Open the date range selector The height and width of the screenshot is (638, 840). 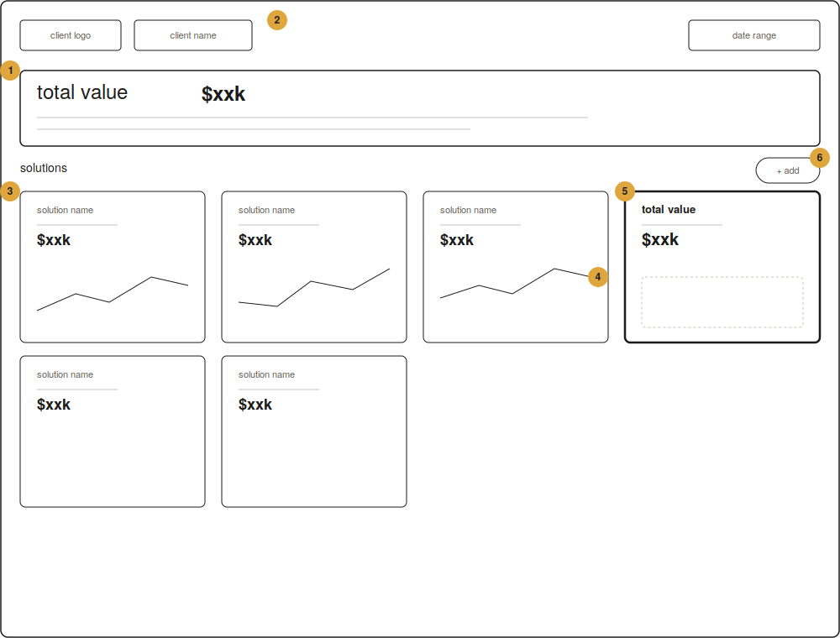[753, 35]
